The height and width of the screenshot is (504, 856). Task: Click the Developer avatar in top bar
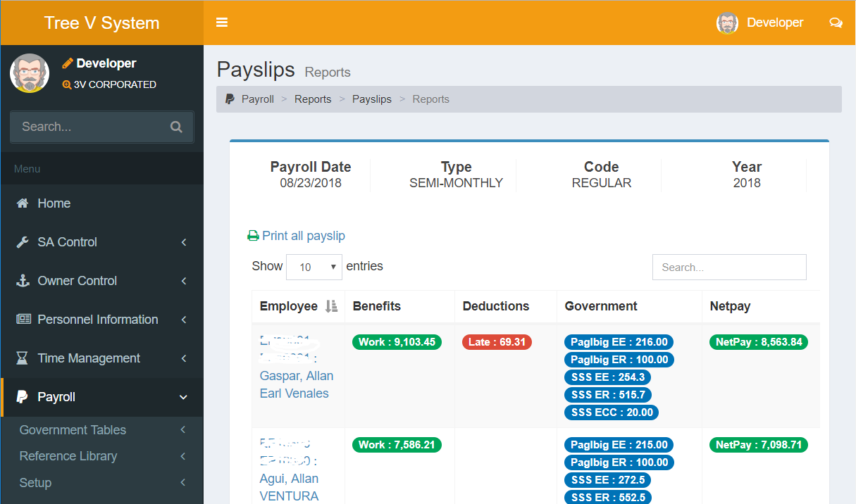[727, 23]
